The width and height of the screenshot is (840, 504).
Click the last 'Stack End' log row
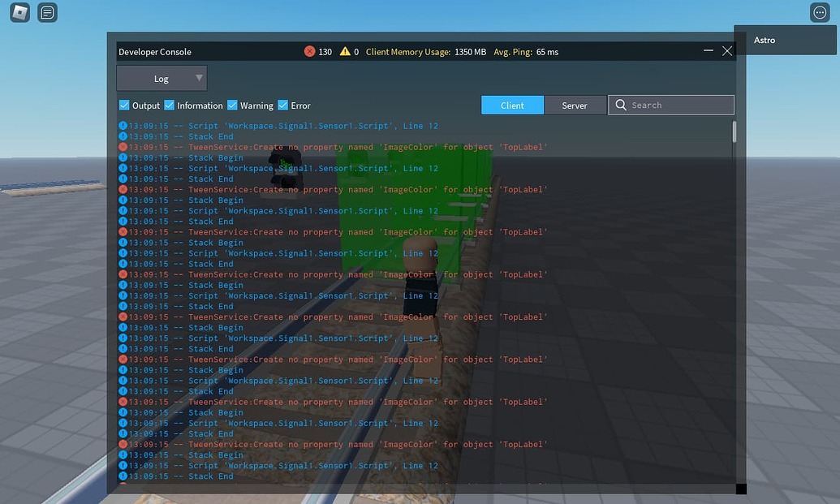pyautogui.click(x=176, y=476)
